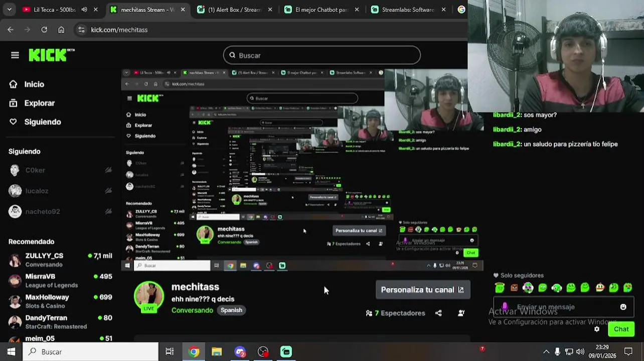Click the follow user icon beside share
This screenshot has width=644, height=361.
pyautogui.click(x=461, y=313)
